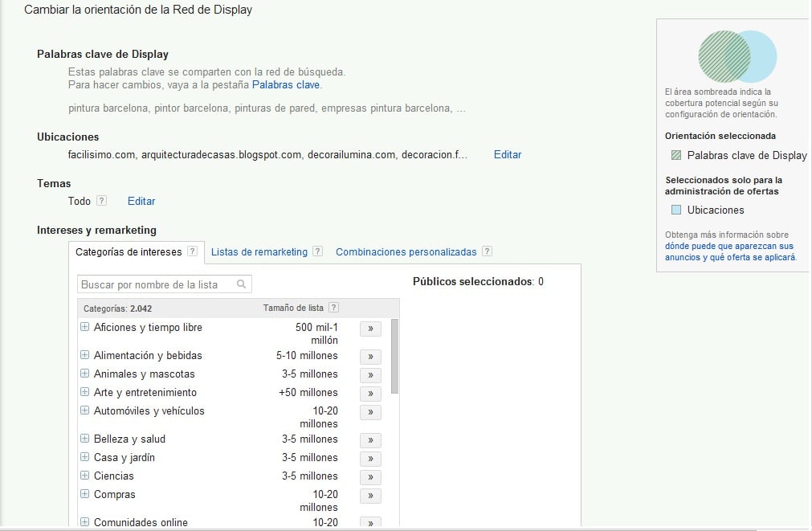Click the help icon beside "Listas de remarketing"
The height and width of the screenshot is (531, 812).
tap(316, 251)
